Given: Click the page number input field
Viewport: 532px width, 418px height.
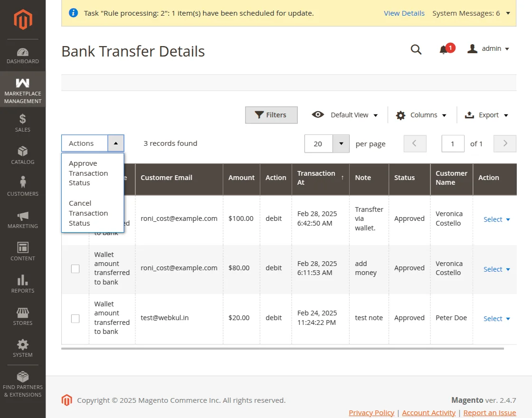Looking at the screenshot, I should (453, 143).
